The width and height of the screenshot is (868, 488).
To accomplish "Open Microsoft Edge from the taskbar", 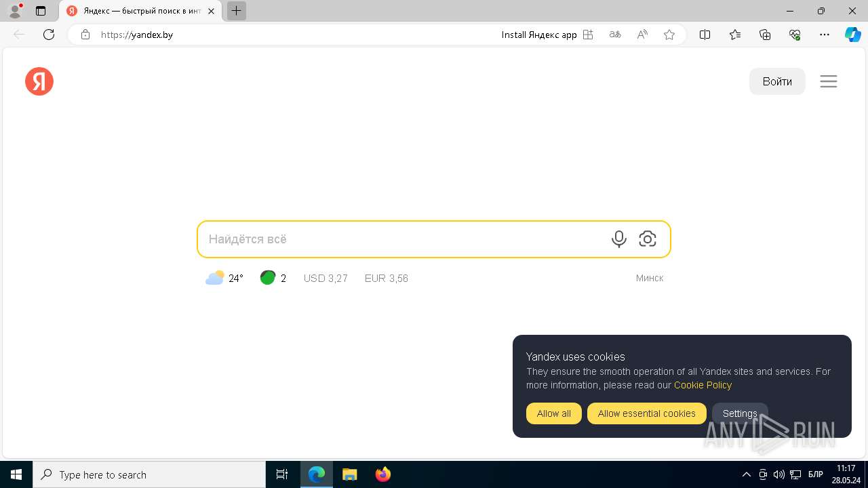I will (x=317, y=474).
